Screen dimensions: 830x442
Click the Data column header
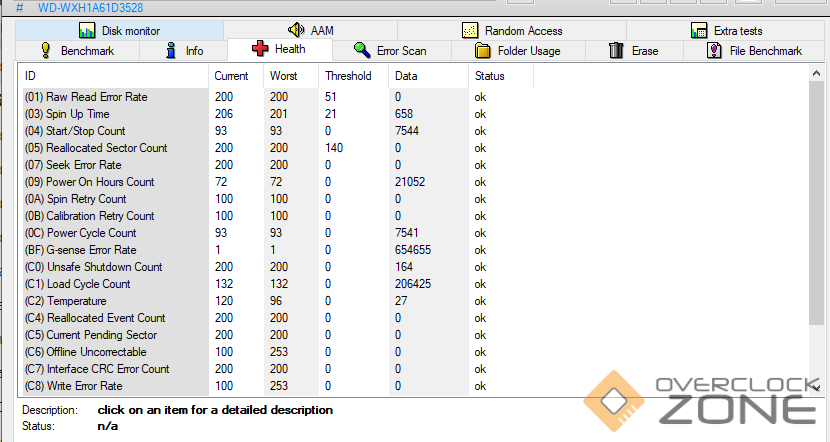click(x=407, y=76)
